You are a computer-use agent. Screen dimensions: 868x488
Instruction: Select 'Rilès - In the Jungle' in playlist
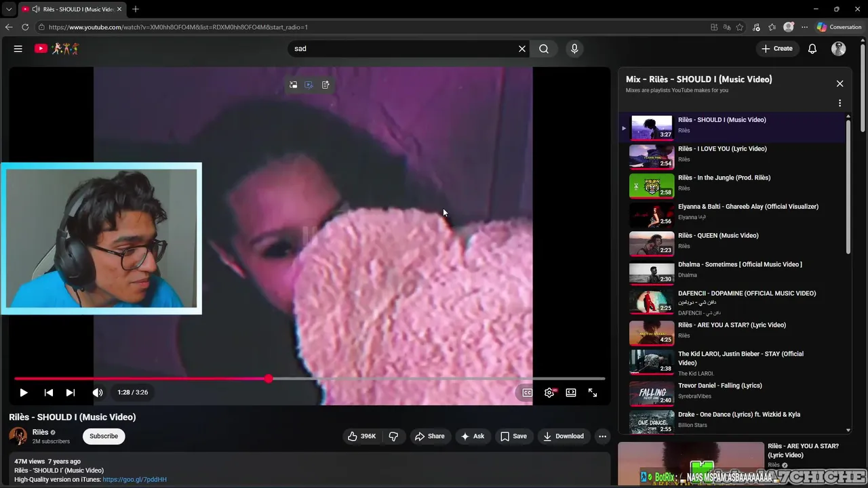coord(732,186)
